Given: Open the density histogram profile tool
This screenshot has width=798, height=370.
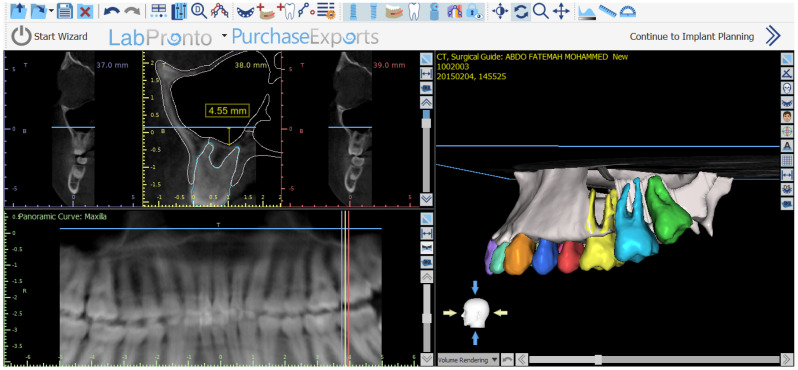Looking at the screenshot, I should click(x=587, y=11).
